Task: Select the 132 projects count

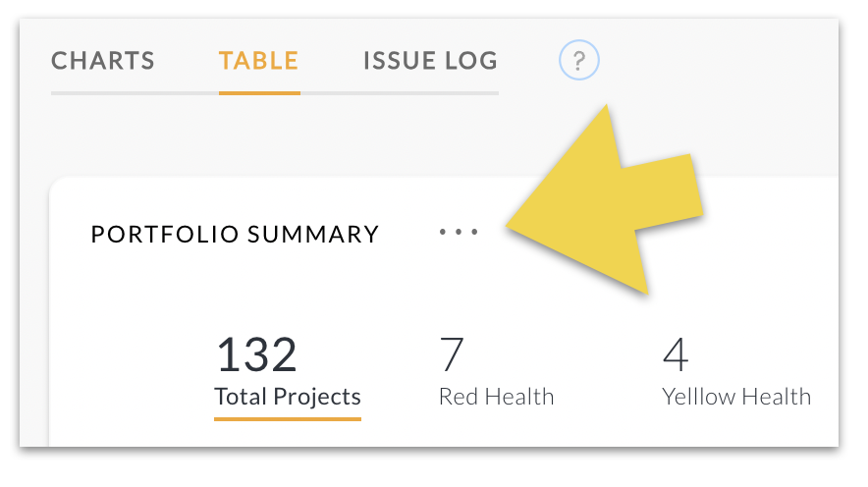Action: (x=256, y=354)
